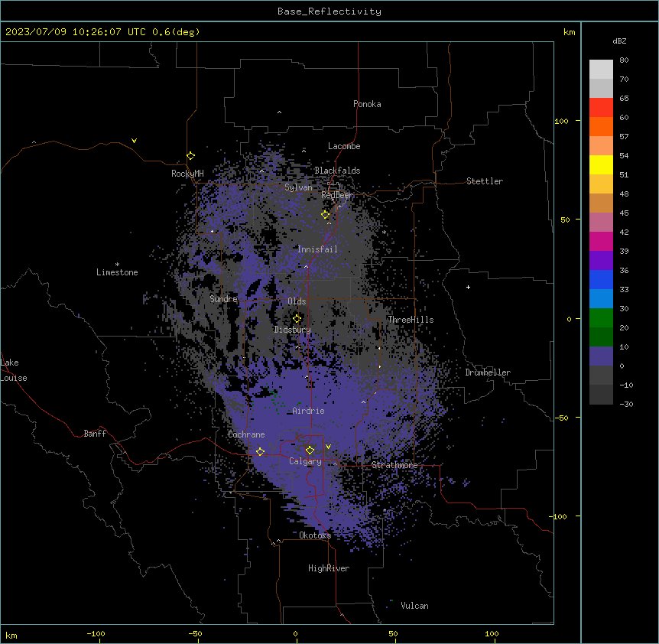The width and height of the screenshot is (659, 644).
Task: Click the yellow diamond marker near RockyMH
Action: point(191,156)
